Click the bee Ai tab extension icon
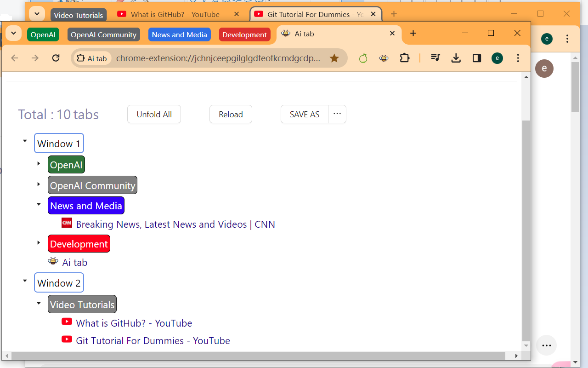The height and width of the screenshot is (368, 588). click(x=384, y=58)
